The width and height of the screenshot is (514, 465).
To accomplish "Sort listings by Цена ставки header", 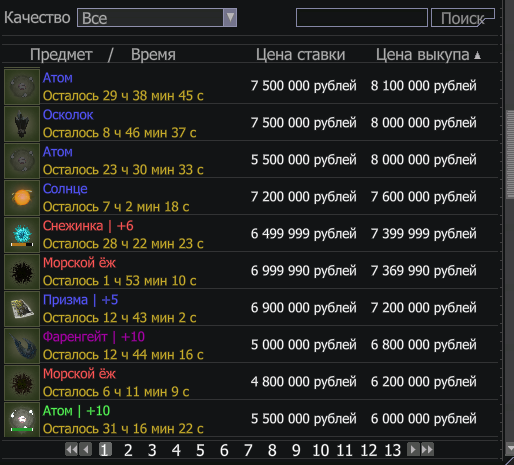I will tap(300, 55).
